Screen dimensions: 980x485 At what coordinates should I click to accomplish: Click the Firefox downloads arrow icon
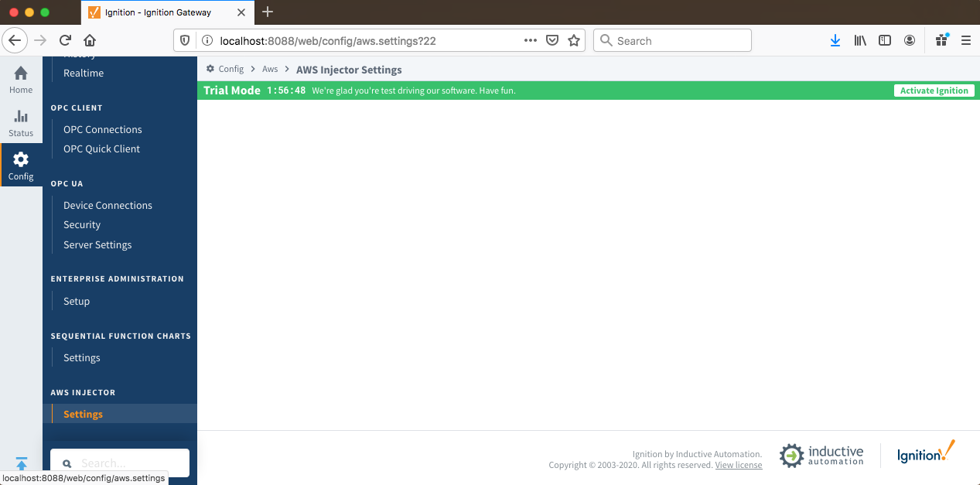(x=835, y=41)
